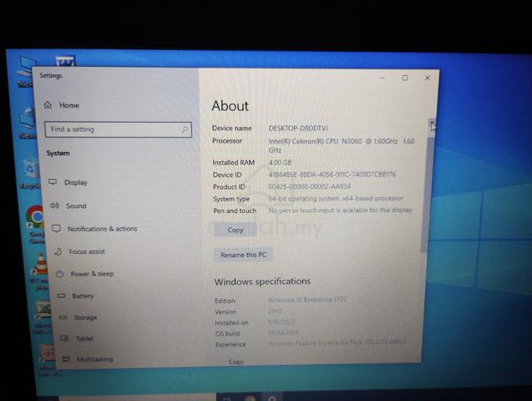Close the Settings window
The image size is (532, 401).
(x=428, y=78)
